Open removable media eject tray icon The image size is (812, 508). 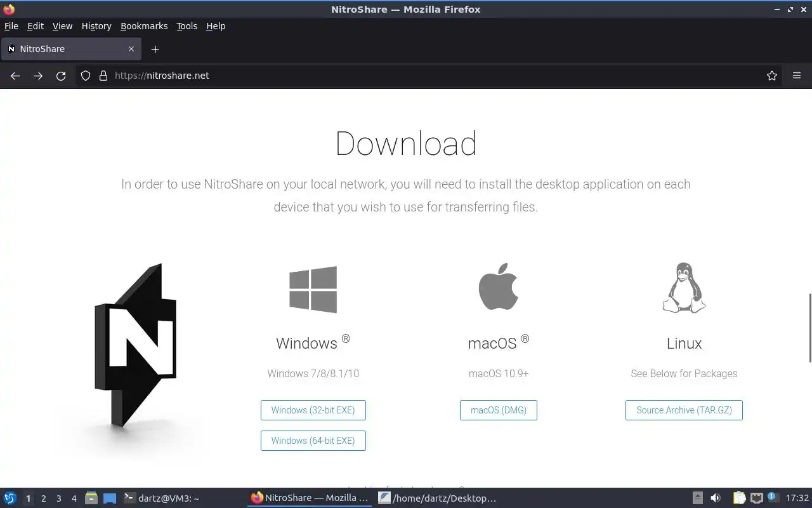tap(698, 498)
